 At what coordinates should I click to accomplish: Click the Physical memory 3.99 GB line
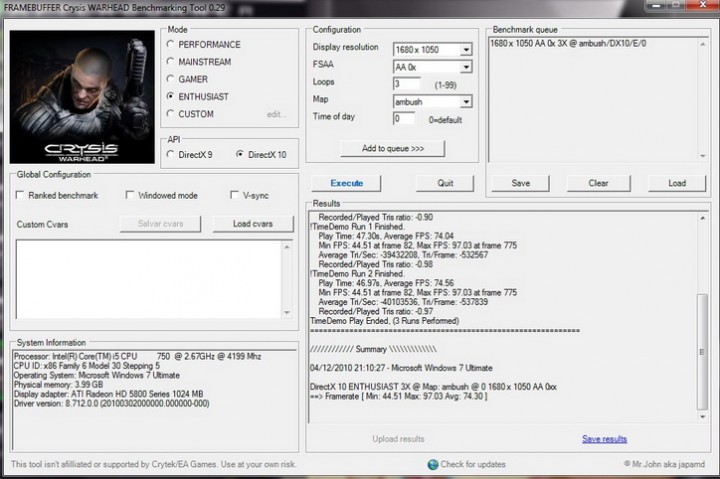pos(58,384)
